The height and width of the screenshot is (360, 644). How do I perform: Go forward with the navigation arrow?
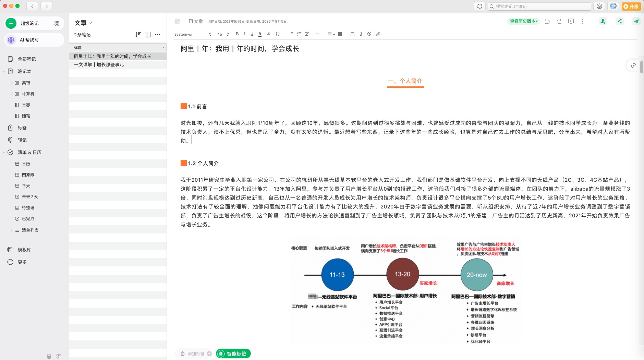point(47,6)
